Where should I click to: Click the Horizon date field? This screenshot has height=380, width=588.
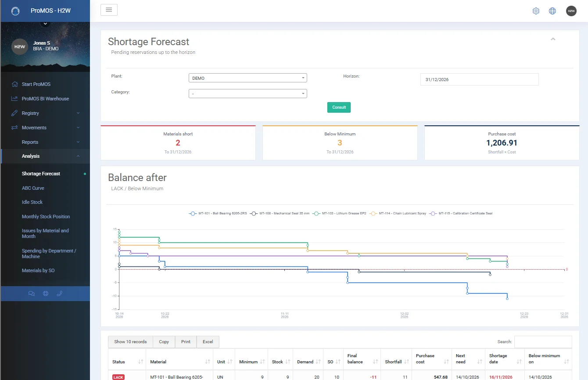coord(479,79)
